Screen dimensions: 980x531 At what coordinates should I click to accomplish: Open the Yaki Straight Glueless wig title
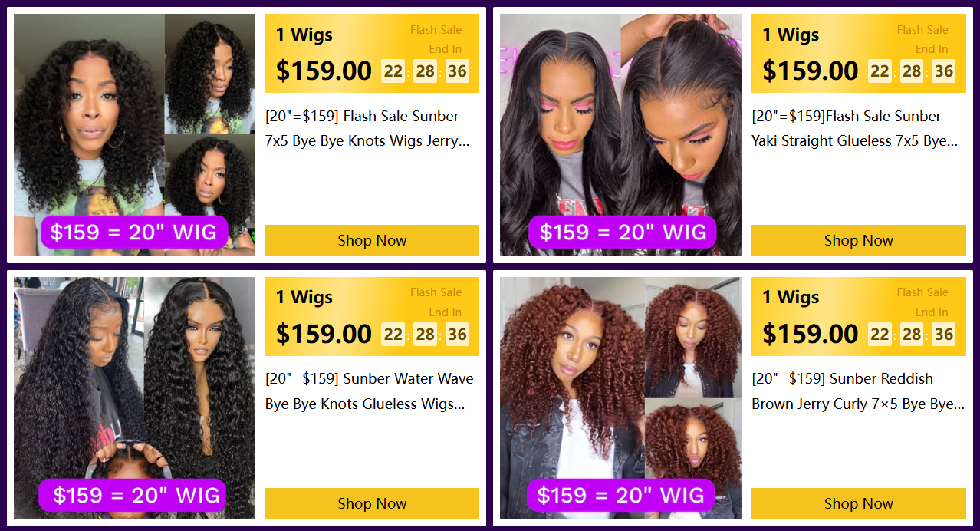point(854,129)
